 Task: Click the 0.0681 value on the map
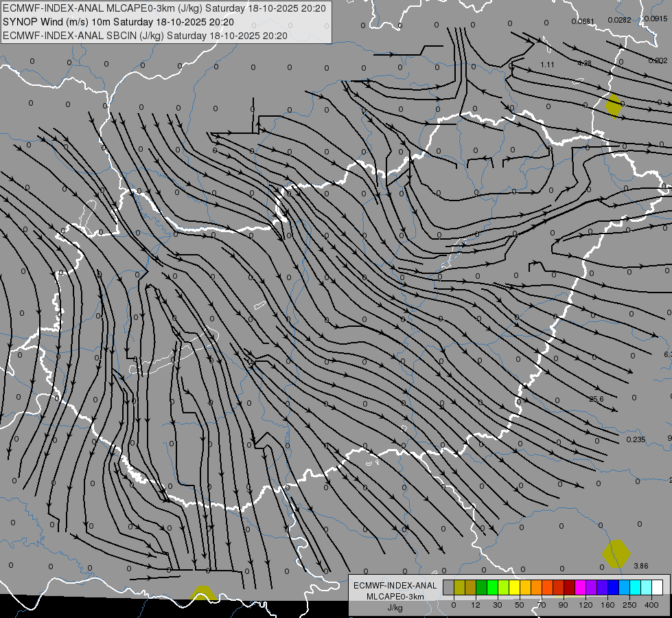pyautogui.click(x=583, y=21)
